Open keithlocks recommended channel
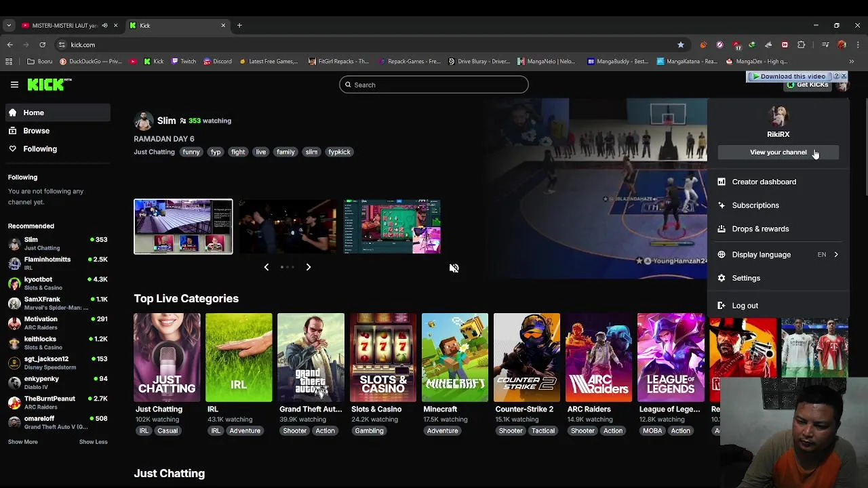The width and height of the screenshot is (868, 488). pyautogui.click(x=58, y=342)
